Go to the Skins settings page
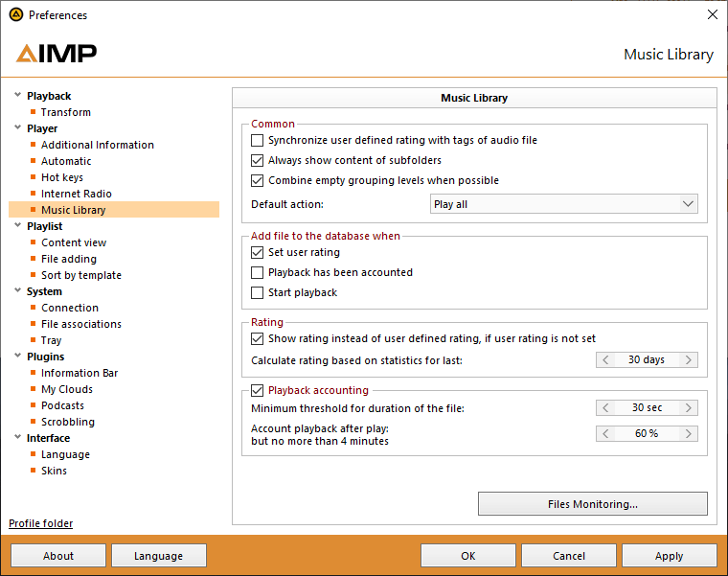728x576 pixels. coord(54,471)
